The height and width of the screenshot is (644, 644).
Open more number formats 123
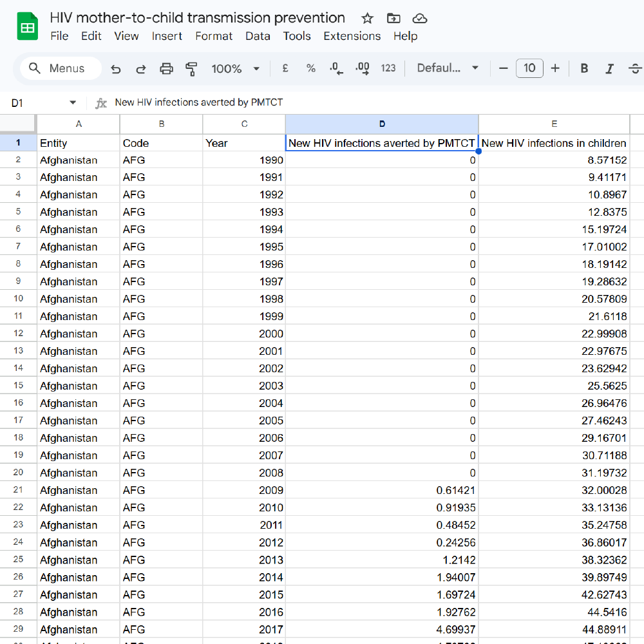pyautogui.click(x=388, y=68)
